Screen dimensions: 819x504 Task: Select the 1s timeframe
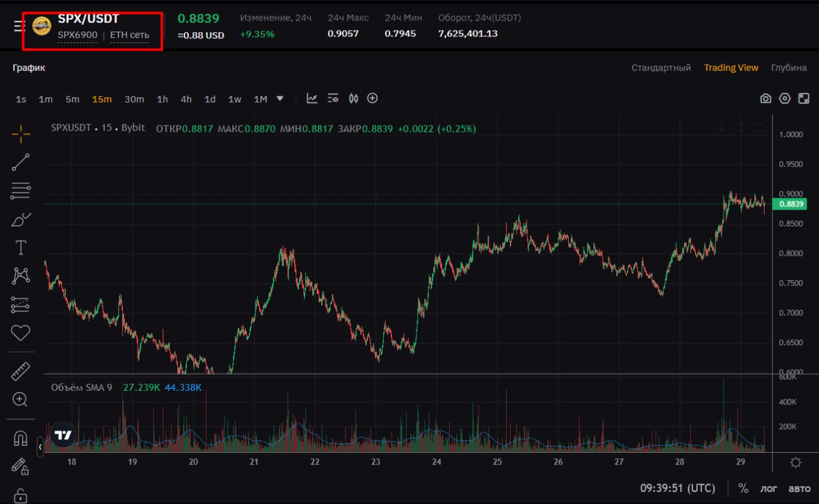click(x=21, y=99)
